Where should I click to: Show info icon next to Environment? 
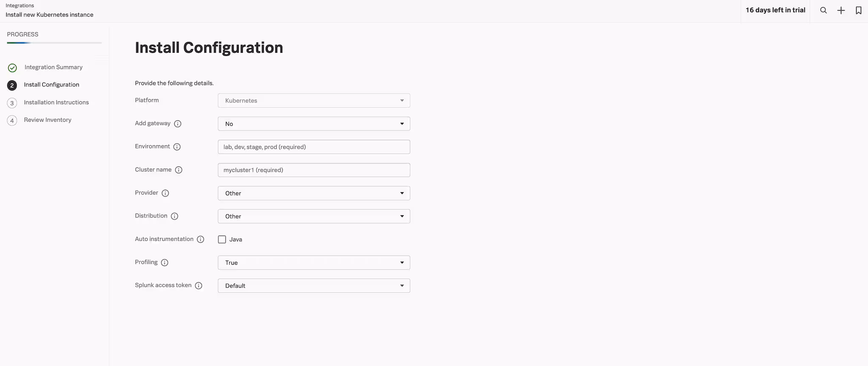pos(177,147)
